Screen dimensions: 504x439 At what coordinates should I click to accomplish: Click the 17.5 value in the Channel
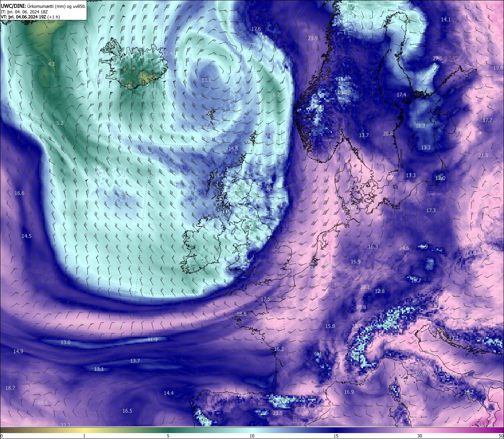click(266, 299)
